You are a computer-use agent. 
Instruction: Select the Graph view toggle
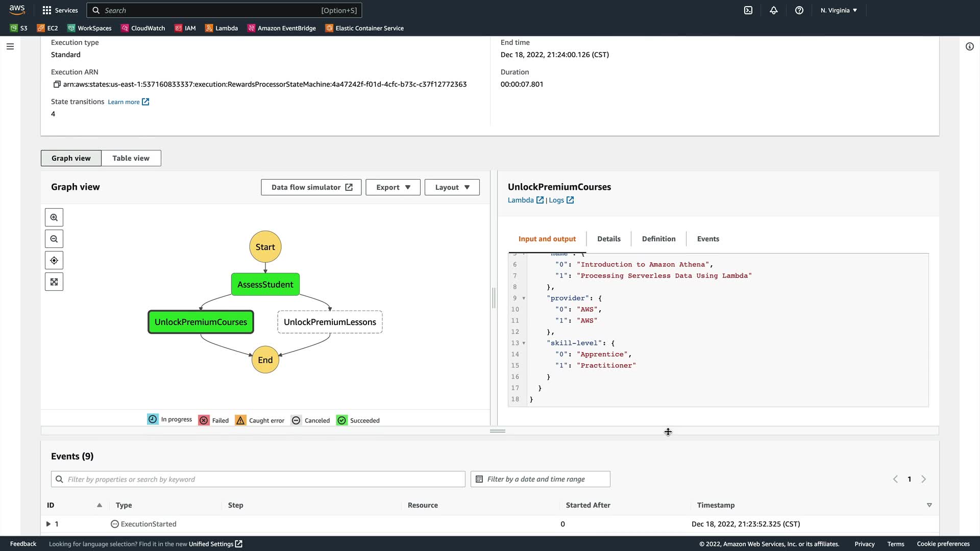tap(71, 158)
